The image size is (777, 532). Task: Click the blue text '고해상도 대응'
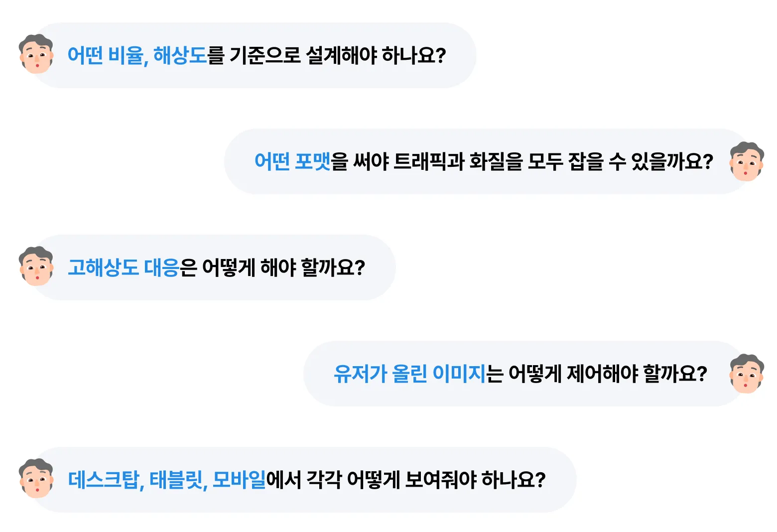[124, 267]
